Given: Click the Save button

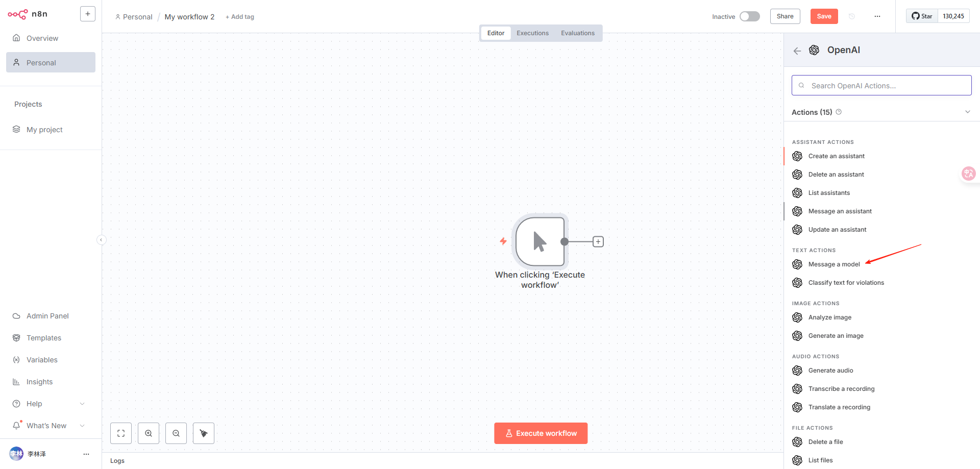Looking at the screenshot, I should [x=824, y=16].
